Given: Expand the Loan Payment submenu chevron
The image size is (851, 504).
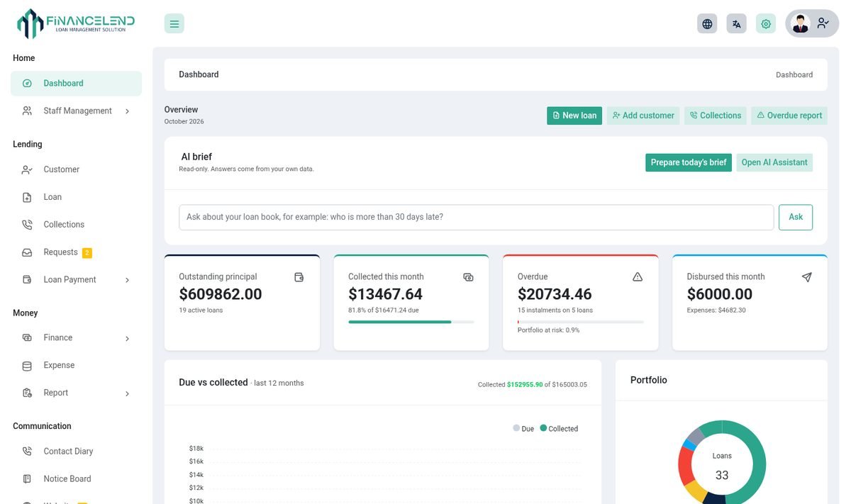Looking at the screenshot, I should pos(127,280).
